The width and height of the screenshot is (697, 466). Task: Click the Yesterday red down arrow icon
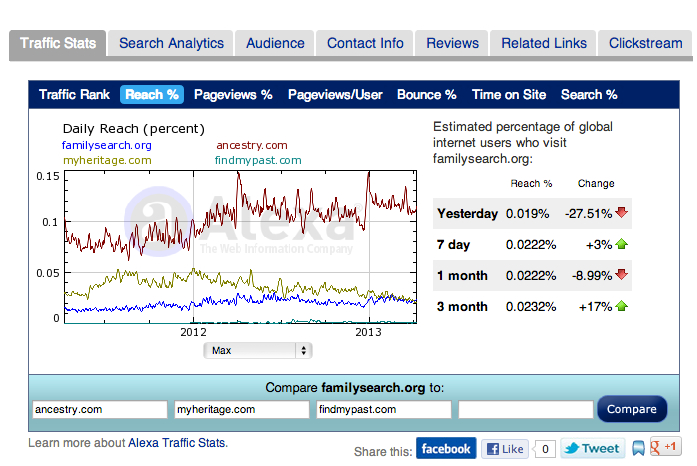pos(621,213)
